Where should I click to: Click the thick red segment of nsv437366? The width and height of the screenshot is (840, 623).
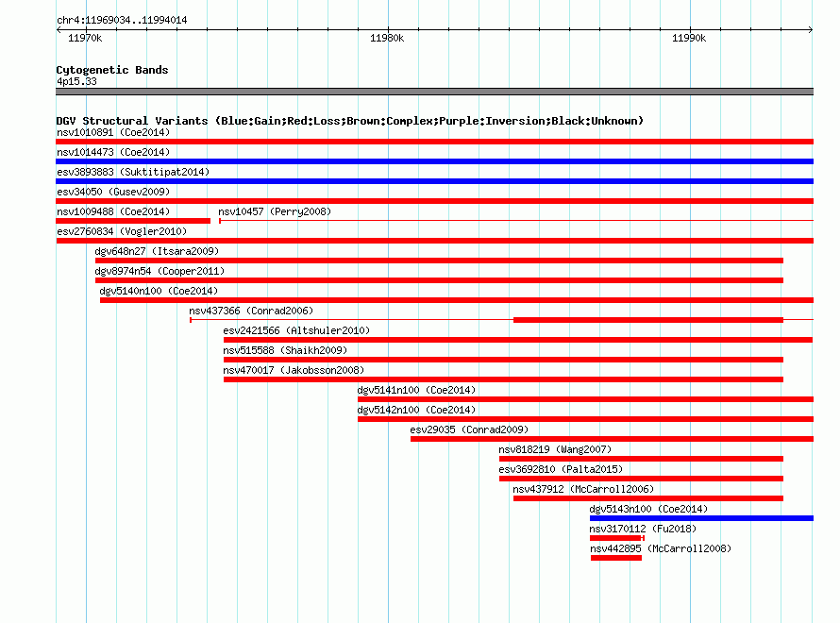[648, 320]
